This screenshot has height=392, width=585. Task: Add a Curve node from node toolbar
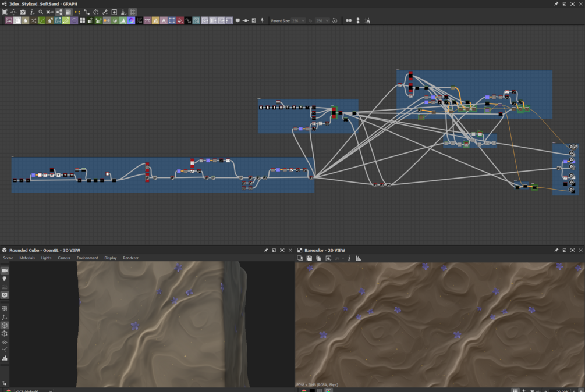click(x=42, y=20)
